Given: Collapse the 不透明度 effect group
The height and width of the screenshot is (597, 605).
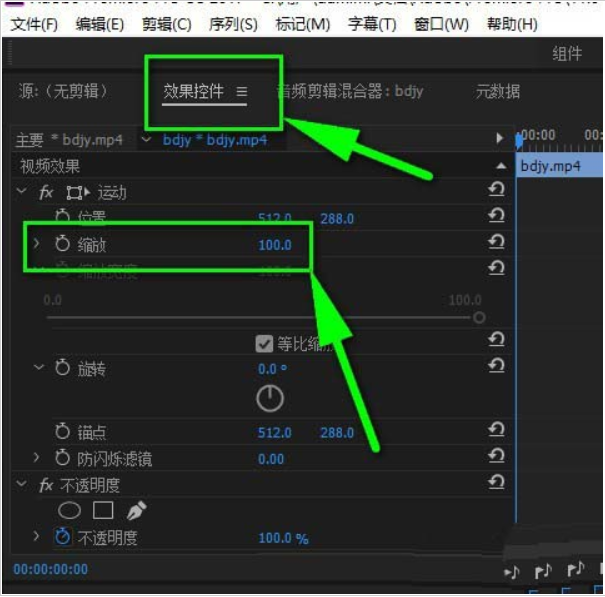Looking at the screenshot, I should pyautogui.click(x=22, y=483).
